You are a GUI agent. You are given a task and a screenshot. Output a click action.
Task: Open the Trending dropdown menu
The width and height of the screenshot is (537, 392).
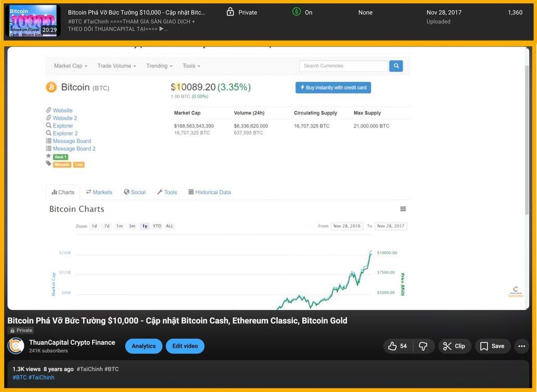tap(159, 66)
